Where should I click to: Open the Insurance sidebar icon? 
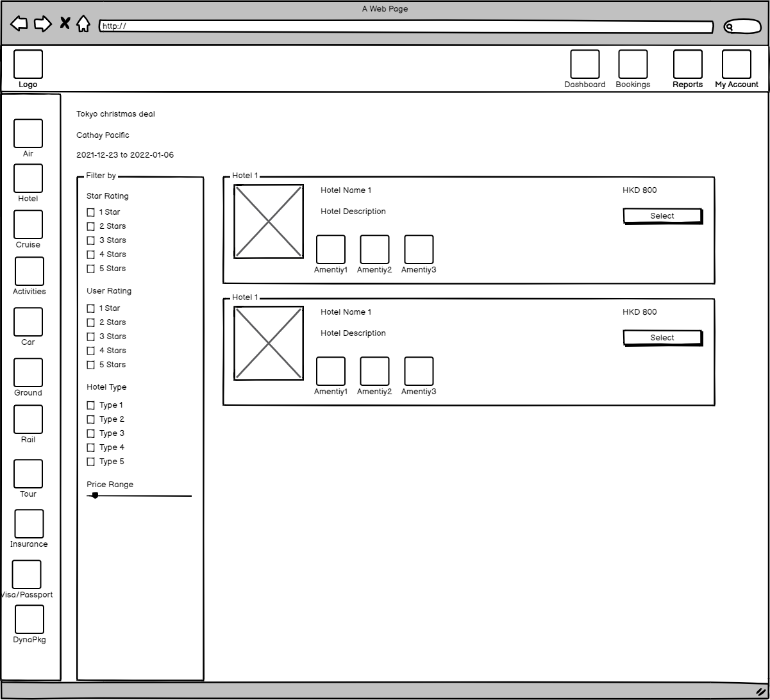click(29, 524)
